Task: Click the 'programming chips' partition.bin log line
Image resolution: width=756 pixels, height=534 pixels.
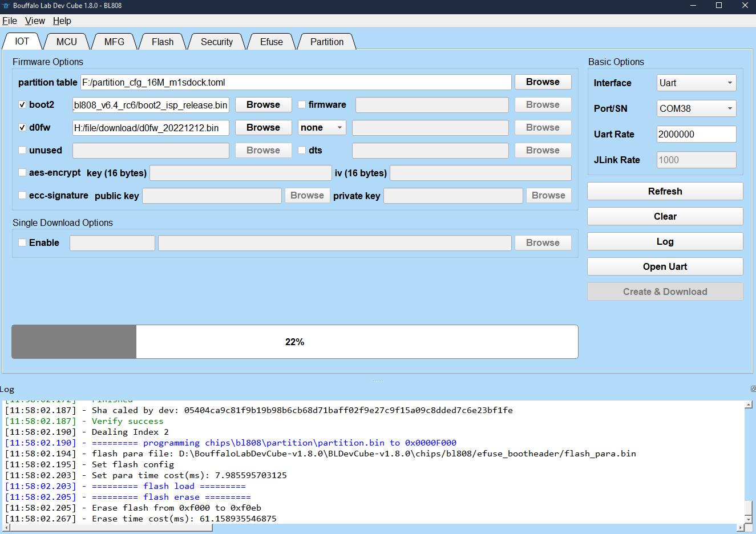Action: click(231, 443)
